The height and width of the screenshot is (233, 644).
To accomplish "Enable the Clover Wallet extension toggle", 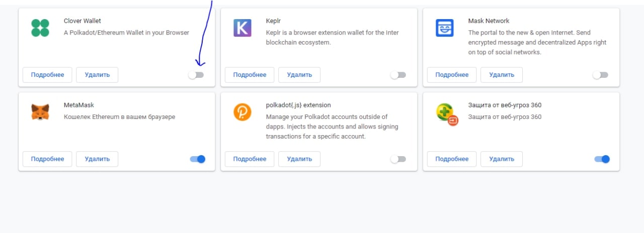I will click(196, 75).
